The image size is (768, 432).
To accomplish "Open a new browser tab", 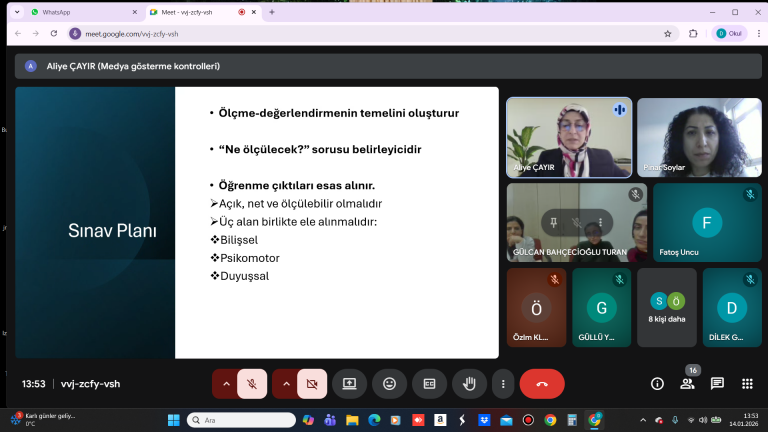I will [272, 12].
